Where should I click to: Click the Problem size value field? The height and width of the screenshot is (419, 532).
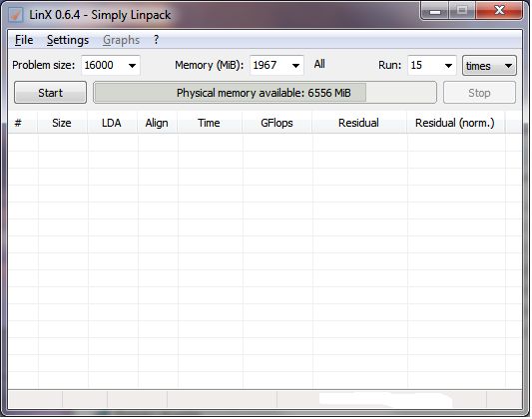[104, 65]
